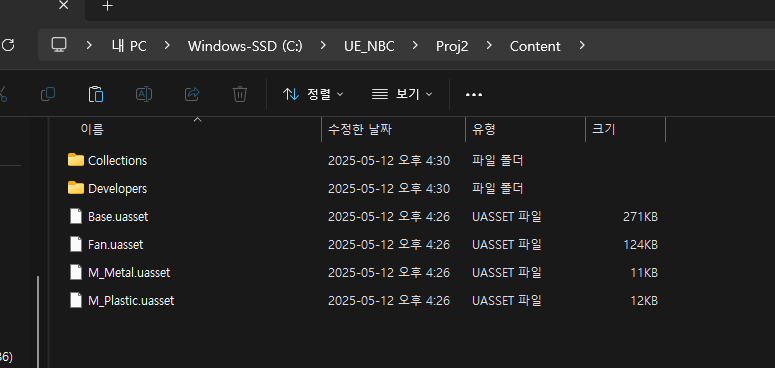Sort by 크기 column header
The width and height of the screenshot is (775, 368).
[x=603, y=129]
